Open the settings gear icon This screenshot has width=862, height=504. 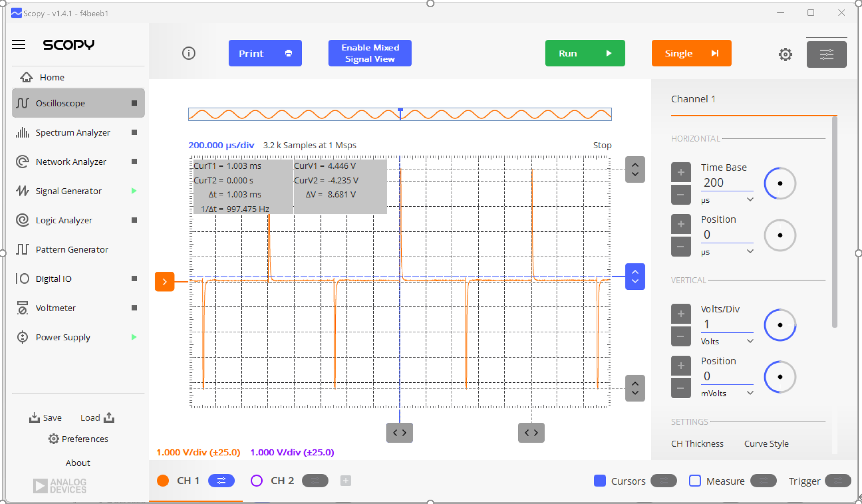pos(785,54)
